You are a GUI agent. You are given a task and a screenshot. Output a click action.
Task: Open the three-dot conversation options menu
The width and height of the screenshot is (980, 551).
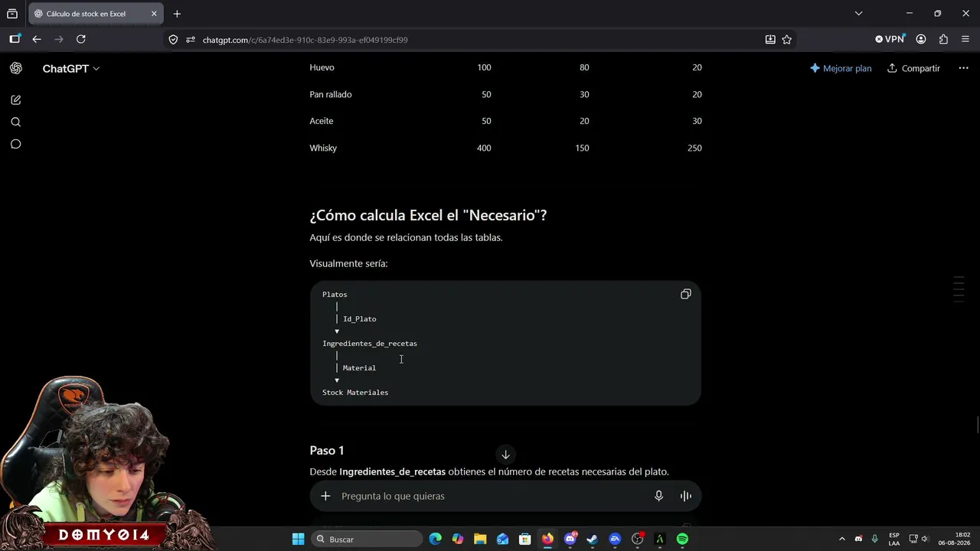pos(963,68)
